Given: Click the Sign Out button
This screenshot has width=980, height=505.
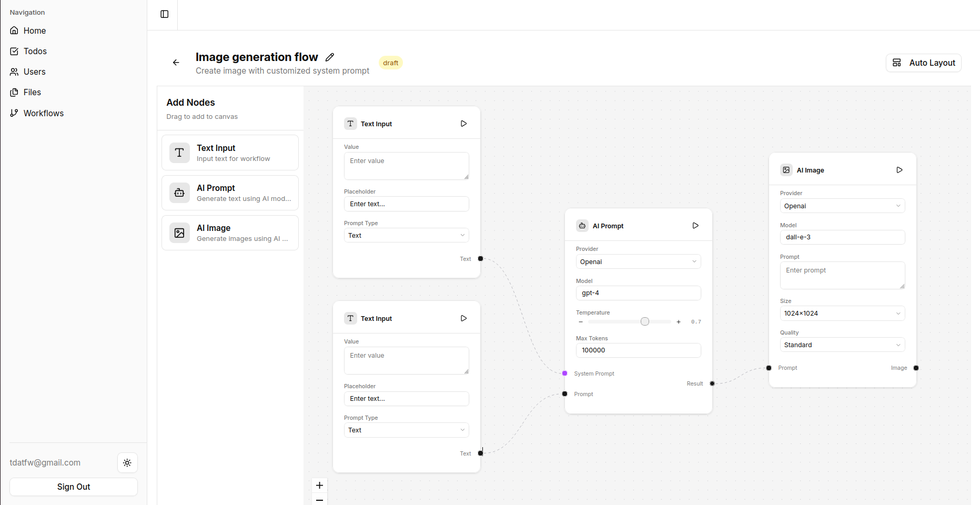Looking at the screenshot, I should [73, 487].
